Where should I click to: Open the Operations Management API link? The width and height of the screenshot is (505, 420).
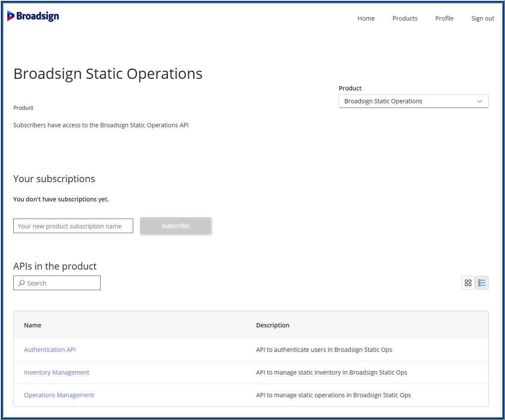point(59,395)
